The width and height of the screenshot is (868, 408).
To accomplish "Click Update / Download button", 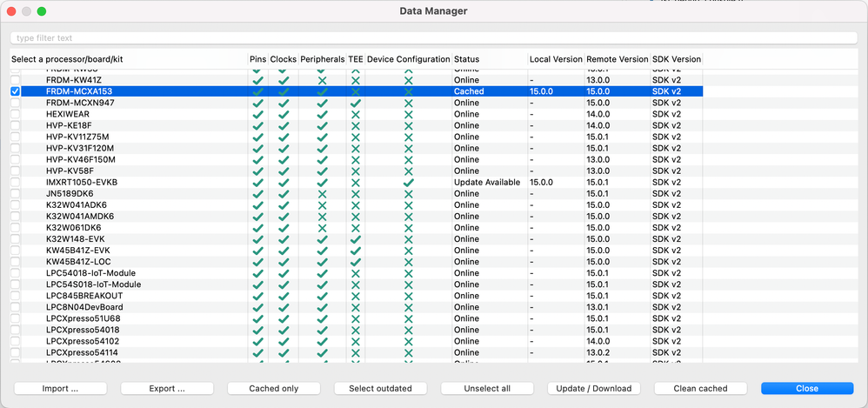I will (x=594, y=389).
